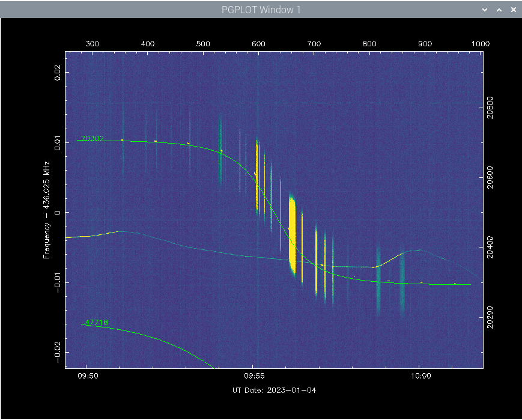Click the Frequency - 436.025 MHz axis label
522x420 pixels.
tap(46, 210)
